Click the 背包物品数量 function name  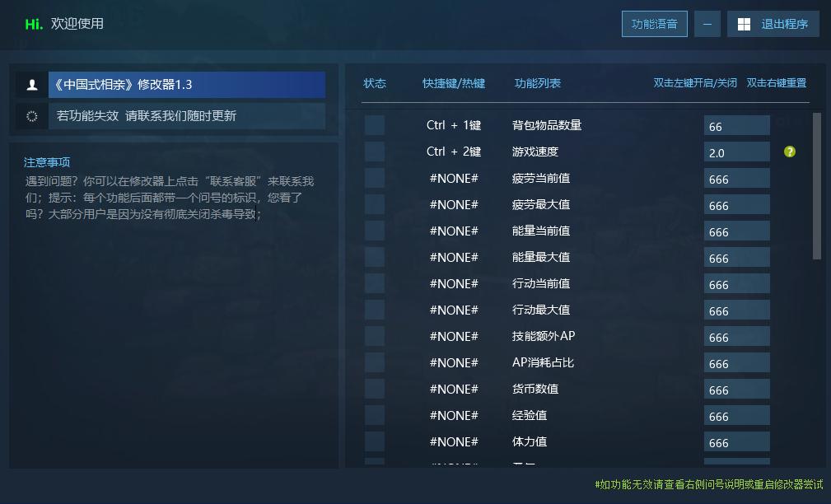(x=546, y=125)
